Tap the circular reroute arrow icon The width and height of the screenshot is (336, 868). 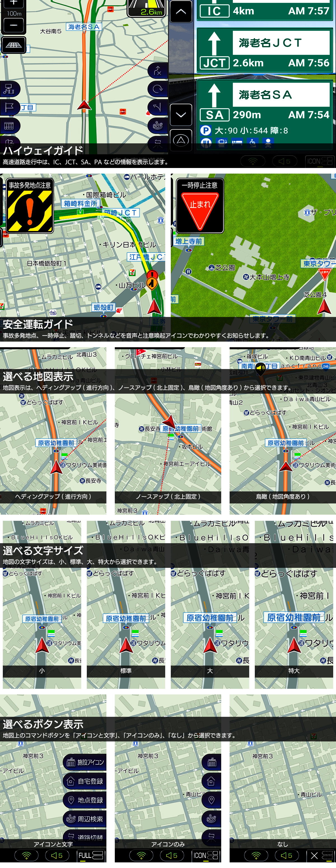click(x=158, y=89)
